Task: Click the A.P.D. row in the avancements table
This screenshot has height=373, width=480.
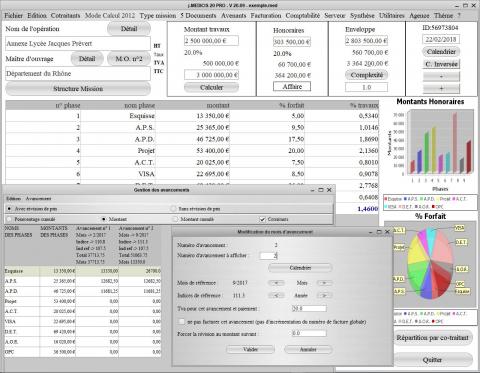Action: pyautogui.click(x=83, y=291)
